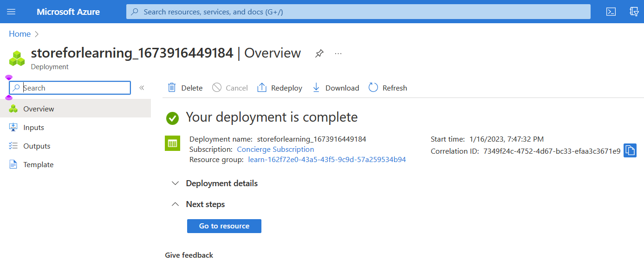
Task: Open the directories and subscriptions filter icon
Action: click(634, 12)
